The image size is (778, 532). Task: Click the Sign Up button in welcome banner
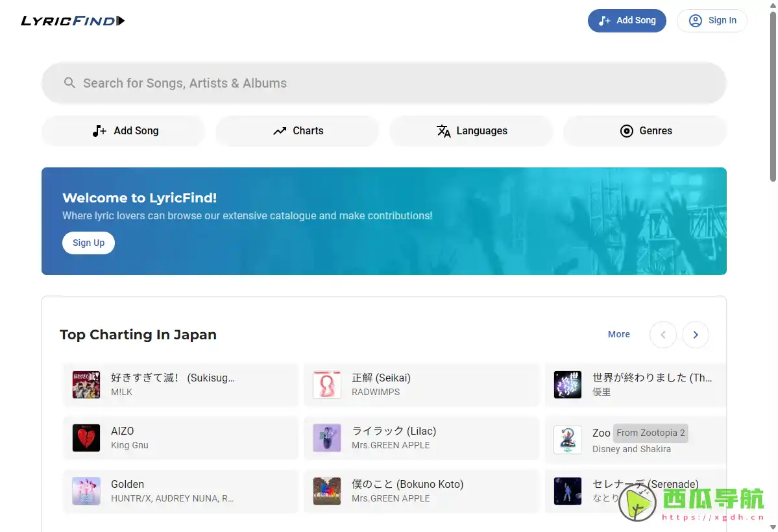pyautogui.click(x=88, y=243)
